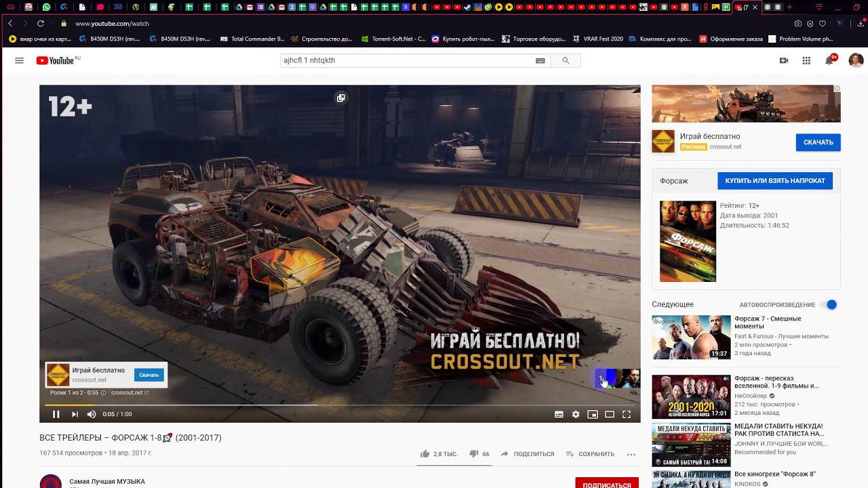Click КУПИТЬ ИЛИ ВЗЯТЬ НАПРОКАТ button
The image size is (868, 488).
click(x=775, y=181)
